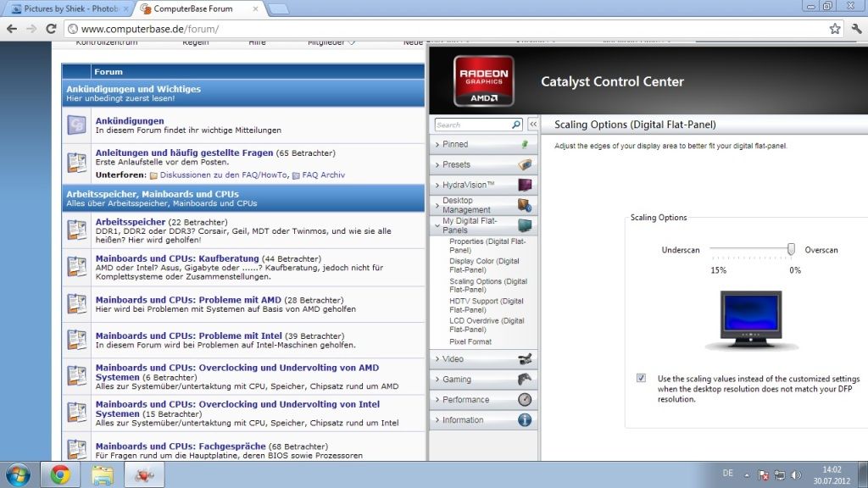Click the HydraVision monitor icon
Image resolution: width=868 pixels, height=488 pixels.
[x=525, y=185]
